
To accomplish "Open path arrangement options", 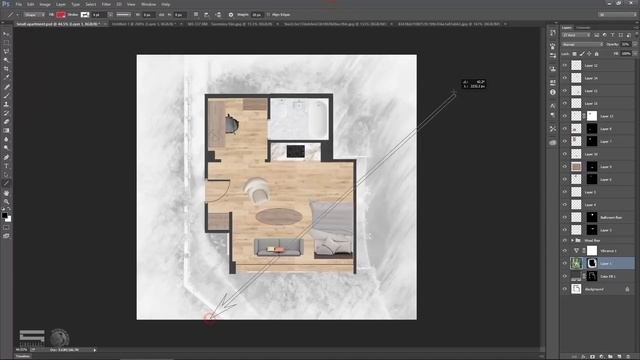I will [218, 15].
